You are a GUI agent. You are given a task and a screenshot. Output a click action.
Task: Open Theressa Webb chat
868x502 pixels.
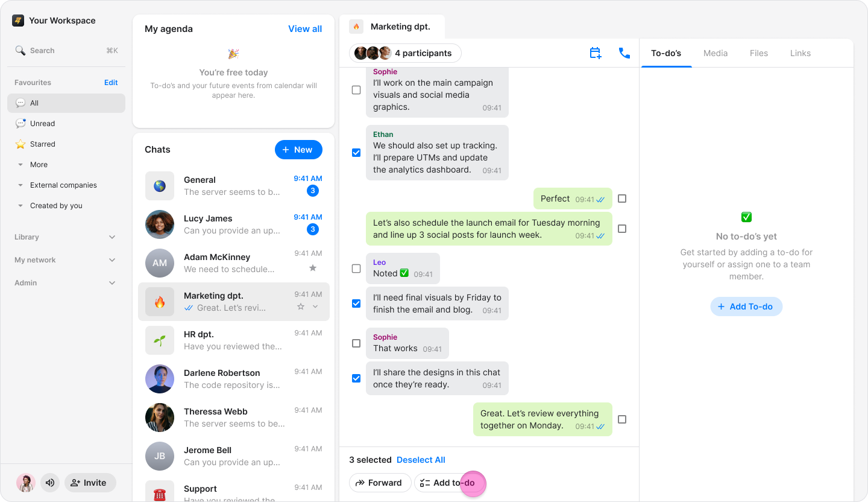pos(234,418)
